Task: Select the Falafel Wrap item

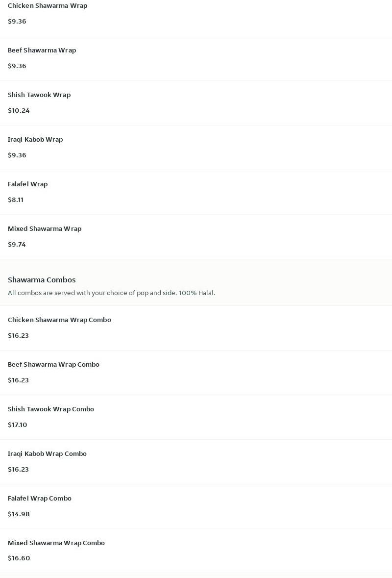Action: tap(28, 184)
